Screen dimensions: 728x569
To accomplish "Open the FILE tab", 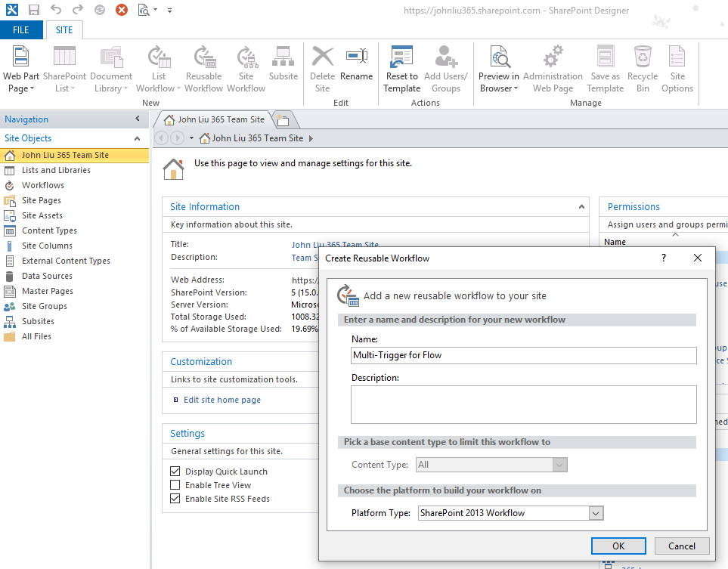I will click(x=21, y=30).
